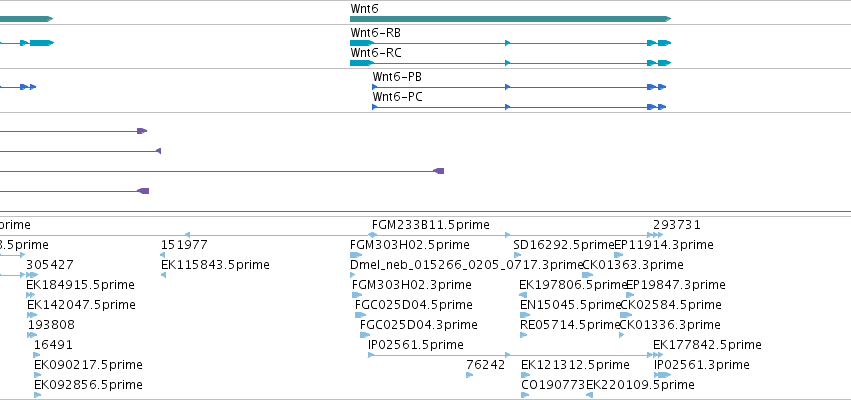Click the EP11914.3prime EST glyph
This screenshot has width=851, height=400.
point(619,255)
